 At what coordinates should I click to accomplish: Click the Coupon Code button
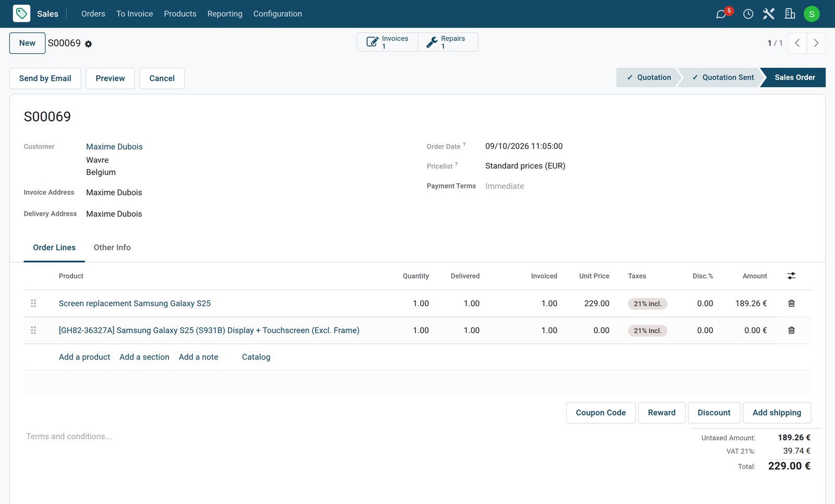click(x=601, y=413)
